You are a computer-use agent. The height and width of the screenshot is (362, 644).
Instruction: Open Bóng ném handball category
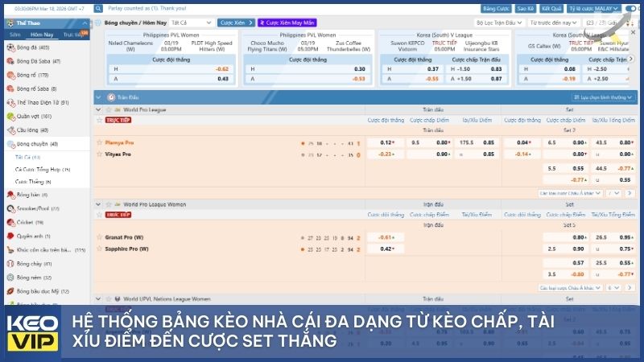(x=33, y=278)
